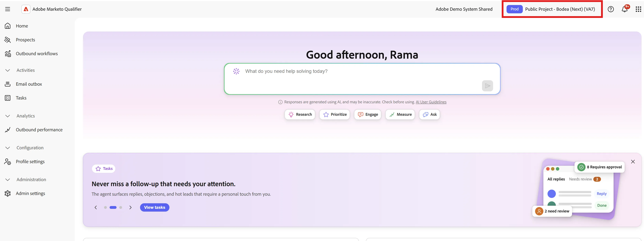Click the send arrow in prompt box
Screen dimensions: 644x241
pos(487,86)
